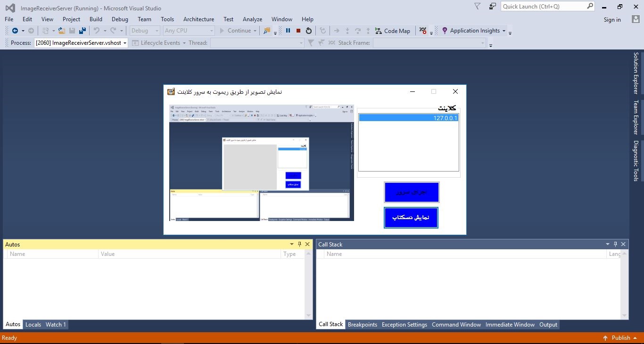Click the Save toolbar icon
644x344 pixels.
point(72,30)
